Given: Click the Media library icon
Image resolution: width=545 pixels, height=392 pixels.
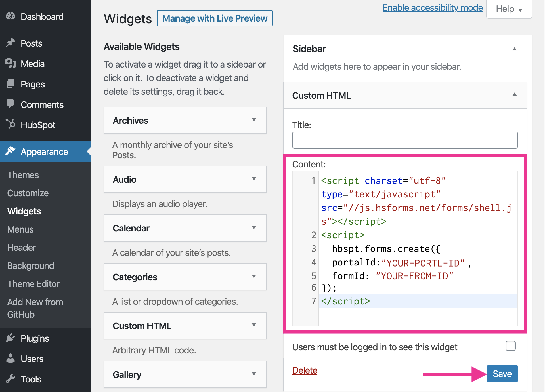Looking at the screenshot, I should pyautogui.click(x=11, y=63).
